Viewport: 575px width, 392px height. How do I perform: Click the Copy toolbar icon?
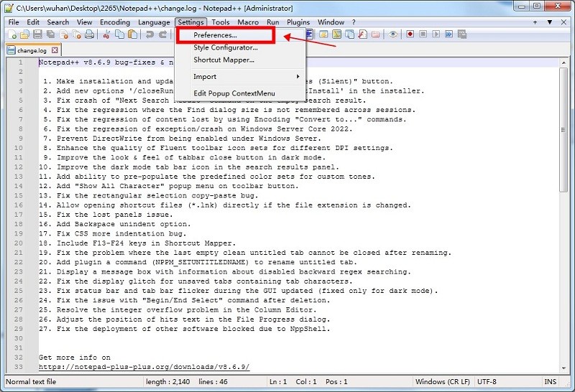click(x=119, y=34)
